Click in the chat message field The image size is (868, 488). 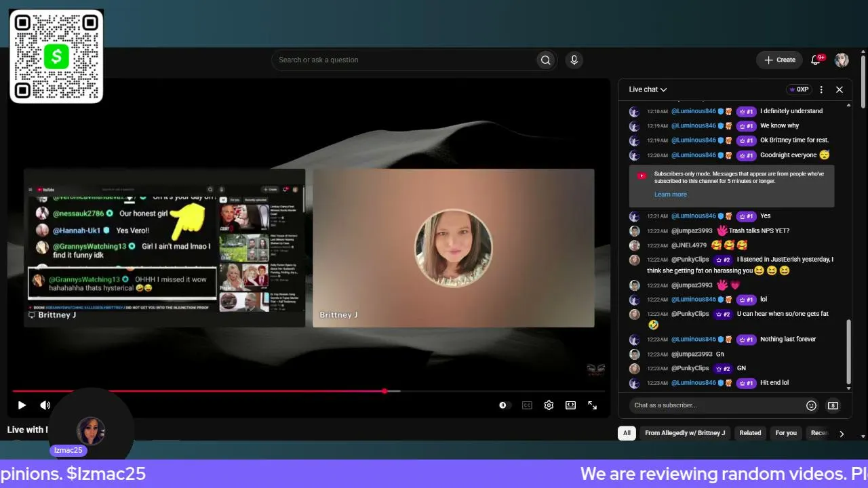715,405
